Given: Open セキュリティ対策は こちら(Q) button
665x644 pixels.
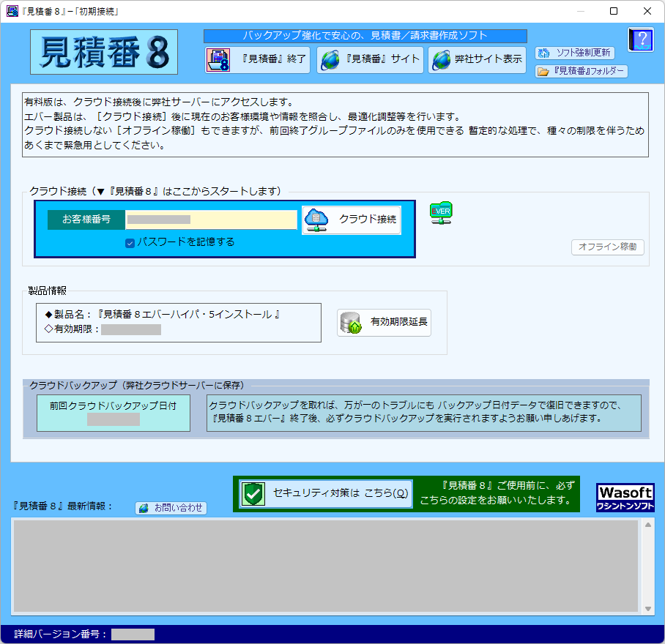Looking at the screenshot, I should [x=326, y=493].
